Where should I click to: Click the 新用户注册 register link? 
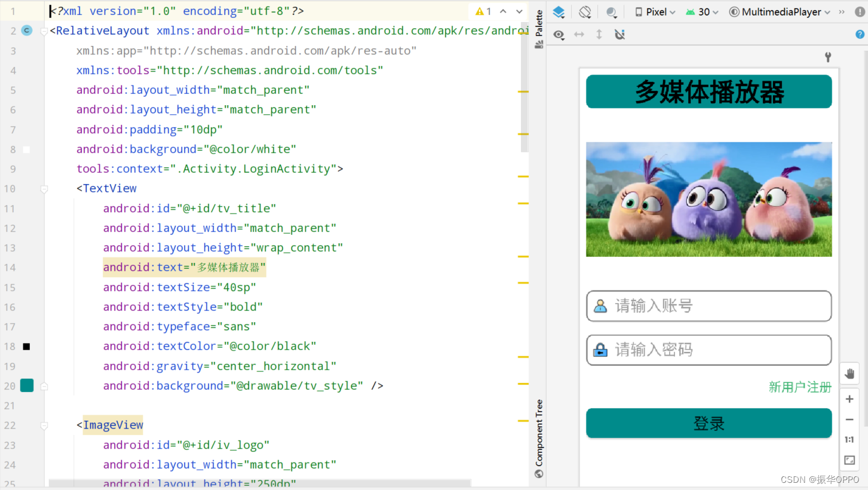(800, 387)
